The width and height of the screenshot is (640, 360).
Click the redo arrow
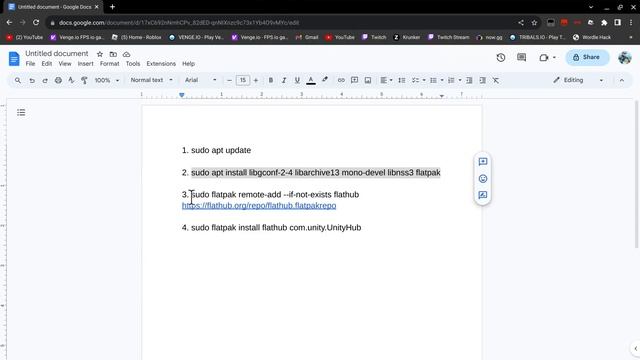pos(45,80)
